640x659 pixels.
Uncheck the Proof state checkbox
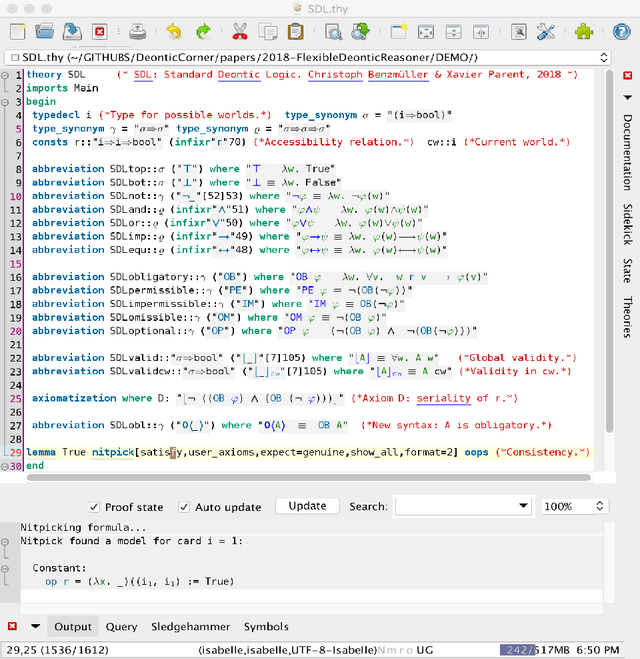(x=95, y=507)
